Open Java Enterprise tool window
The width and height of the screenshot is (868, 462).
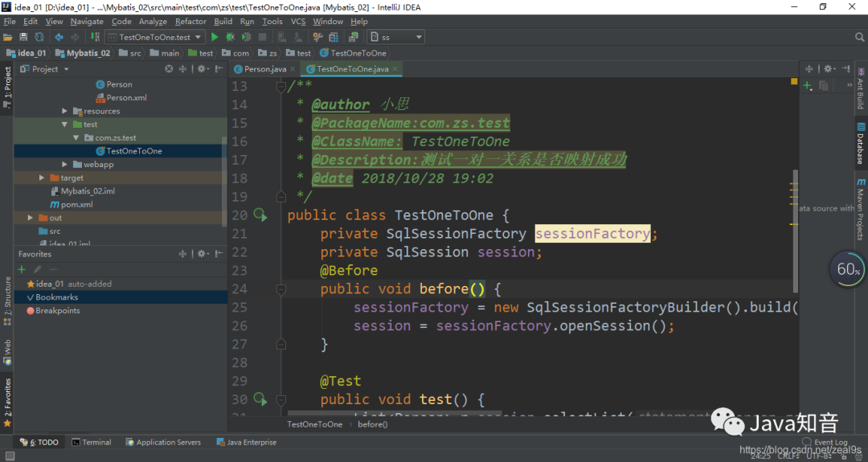tap(247, 442)
